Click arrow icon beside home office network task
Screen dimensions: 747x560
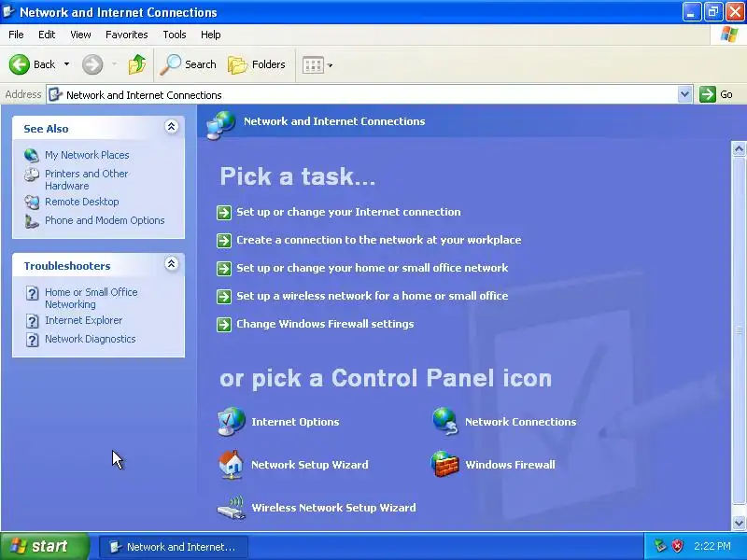[x=224, y=269]
